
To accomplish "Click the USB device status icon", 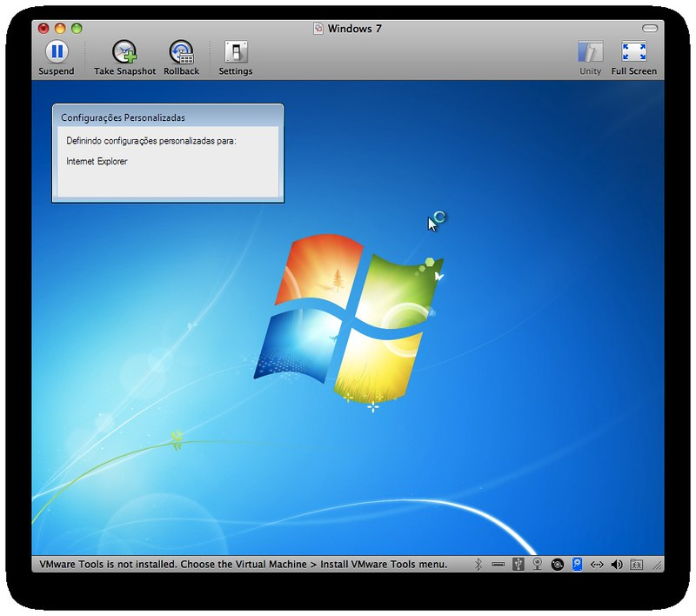I will click(518, 564).
